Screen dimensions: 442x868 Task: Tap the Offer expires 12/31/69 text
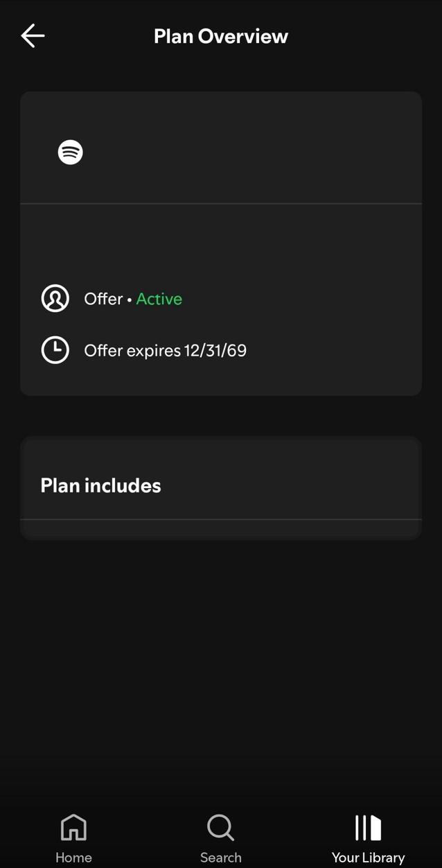(166, 350)
